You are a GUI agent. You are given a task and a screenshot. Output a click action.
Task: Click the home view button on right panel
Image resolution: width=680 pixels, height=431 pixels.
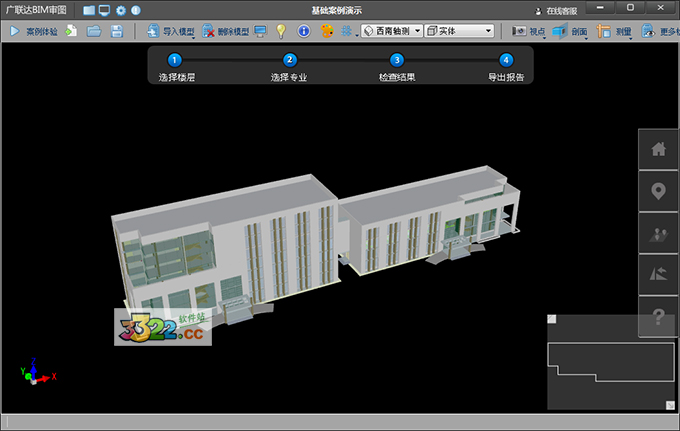(658, 149)
